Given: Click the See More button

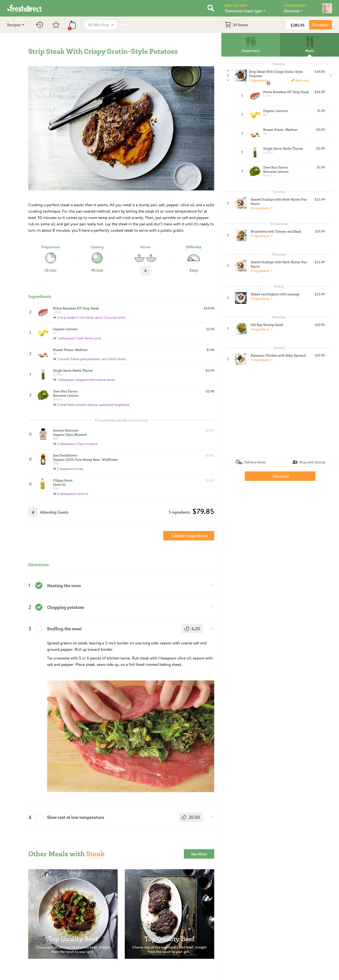Looking at the screenshot, I should 199,854.
